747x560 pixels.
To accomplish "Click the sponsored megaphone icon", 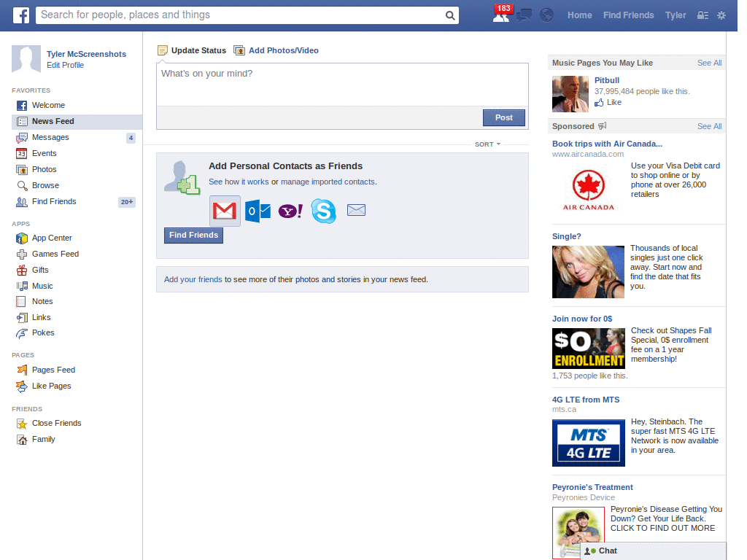I will (602, 126).
